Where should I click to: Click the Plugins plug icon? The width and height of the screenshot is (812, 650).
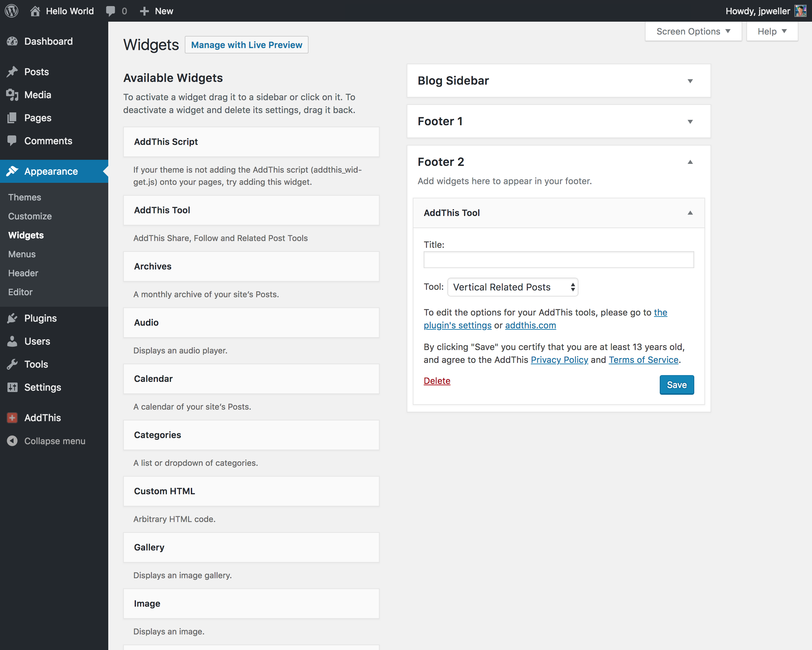(x=13, y=319)
